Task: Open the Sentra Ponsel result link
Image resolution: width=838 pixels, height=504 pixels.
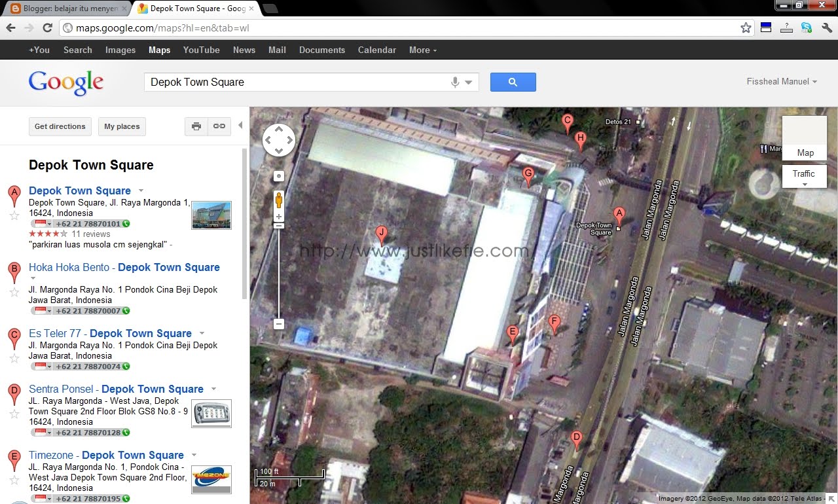Action: point(116,389)
